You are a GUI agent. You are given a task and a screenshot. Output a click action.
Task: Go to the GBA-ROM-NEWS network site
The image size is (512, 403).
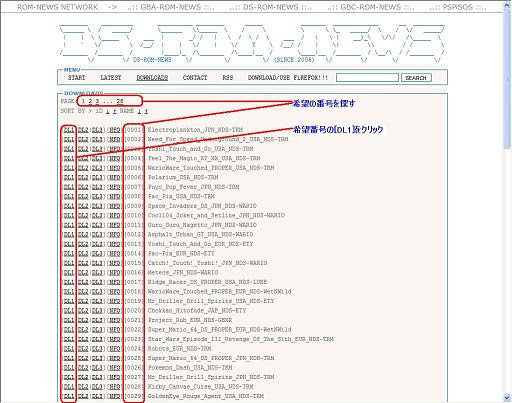171,7
